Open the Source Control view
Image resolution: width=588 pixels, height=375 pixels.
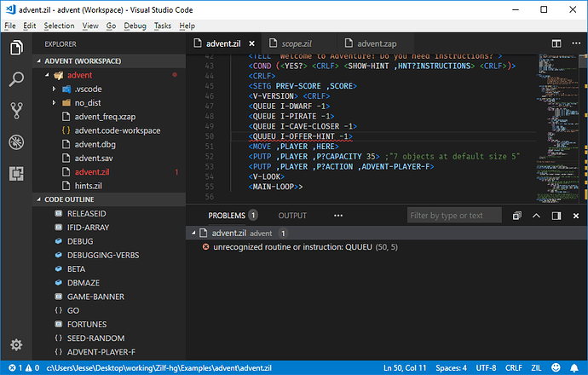pos(16,111)
